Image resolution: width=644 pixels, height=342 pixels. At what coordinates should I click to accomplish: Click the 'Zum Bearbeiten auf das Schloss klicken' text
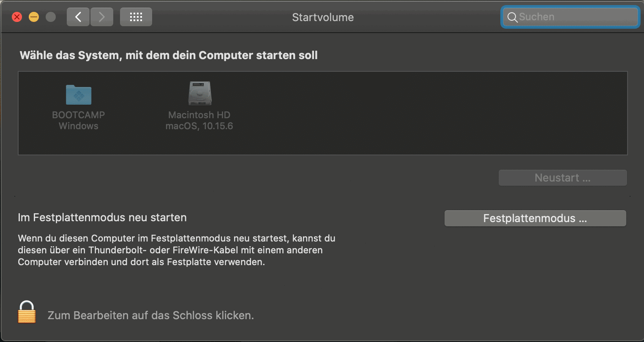click(x=151, y=315)
